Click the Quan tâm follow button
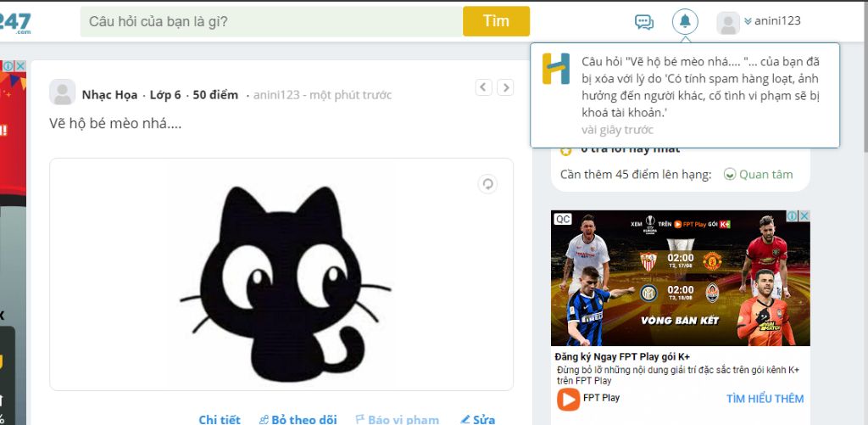Screen dimensions: 868x425 pyautogui.click(x=759, y=175)
